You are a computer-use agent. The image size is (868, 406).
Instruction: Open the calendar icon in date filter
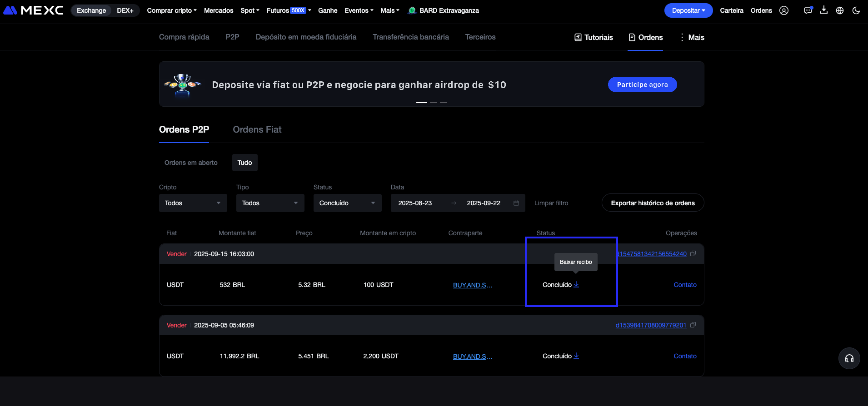(516, 203)
